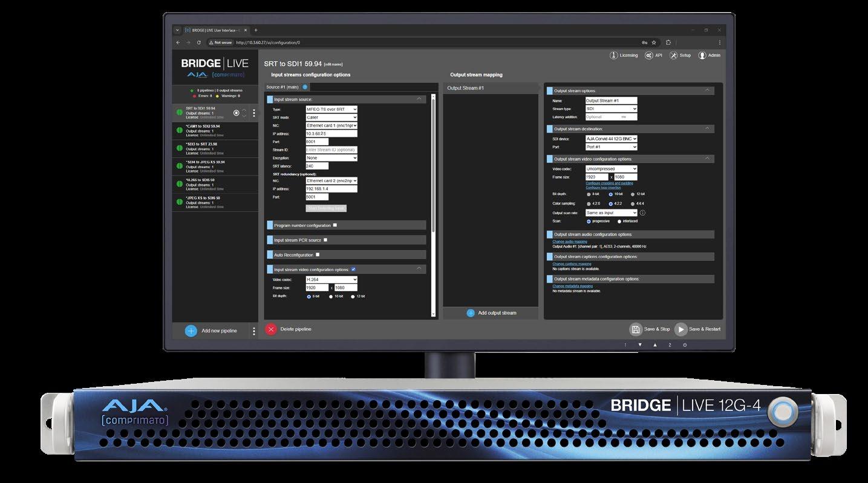The width and height of the screenshot is (868, 483).
Task: Open the browser three-dot menu
Action: click(x=719, y=42)
